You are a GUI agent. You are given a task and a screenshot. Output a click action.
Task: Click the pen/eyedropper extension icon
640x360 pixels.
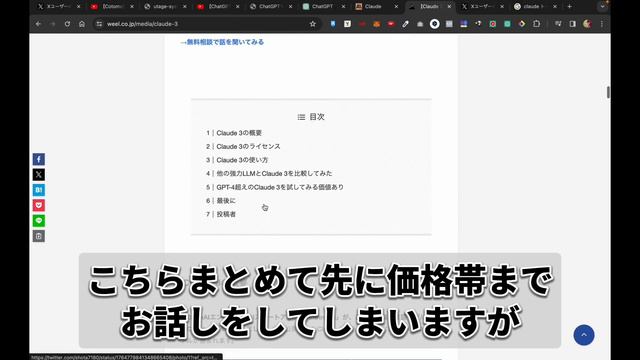[405, 24]
